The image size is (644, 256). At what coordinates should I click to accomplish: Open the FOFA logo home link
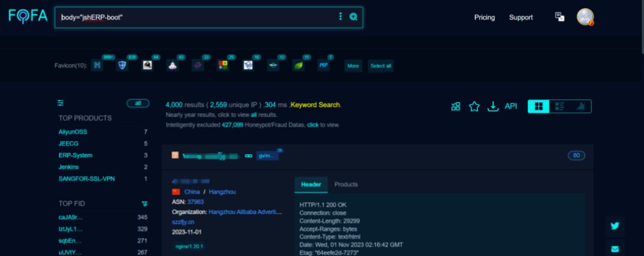click(x=28, y=16)
